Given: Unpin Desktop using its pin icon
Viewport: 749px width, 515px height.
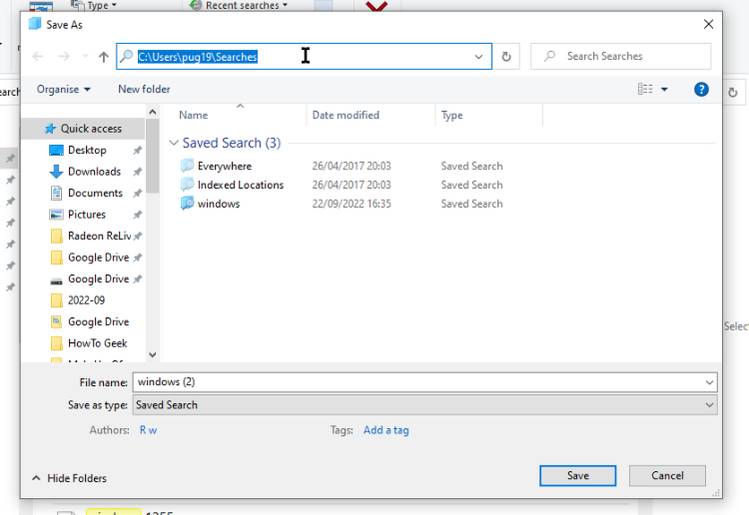Looking at the screenshot, I should pos(138,150).
